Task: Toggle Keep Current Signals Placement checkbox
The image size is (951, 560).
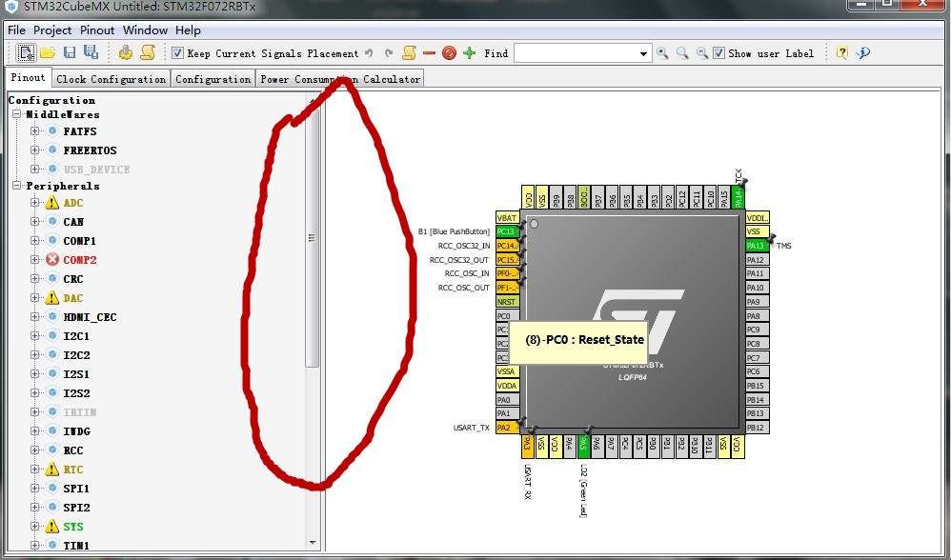Action: [177, 52]
